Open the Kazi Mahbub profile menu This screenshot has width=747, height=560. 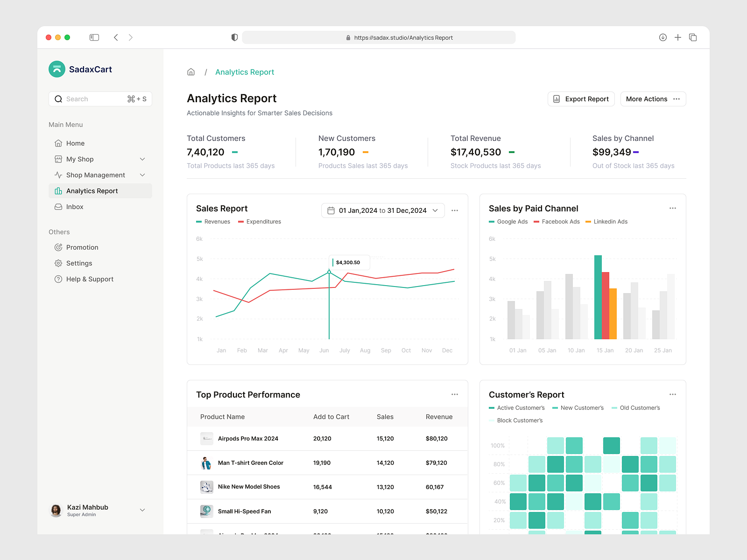[97, 510]
